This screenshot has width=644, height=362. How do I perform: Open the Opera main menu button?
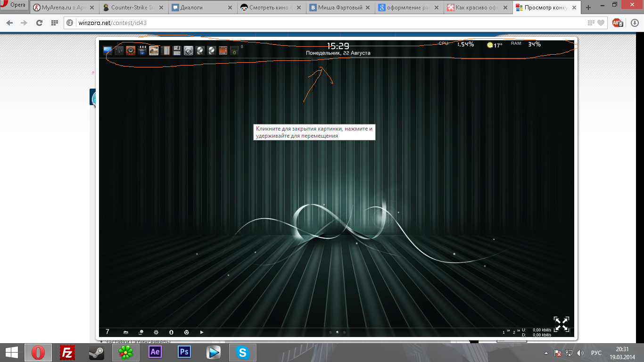click(x=14, y=5)
